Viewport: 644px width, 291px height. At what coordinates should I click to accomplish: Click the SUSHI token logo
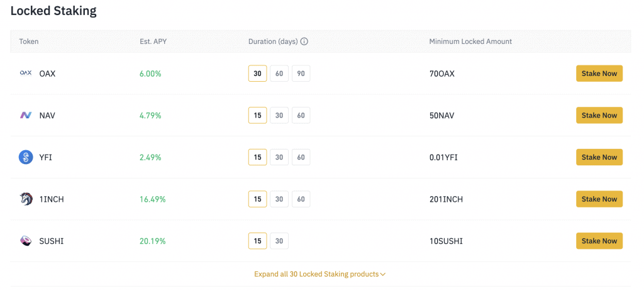point(26,241)
